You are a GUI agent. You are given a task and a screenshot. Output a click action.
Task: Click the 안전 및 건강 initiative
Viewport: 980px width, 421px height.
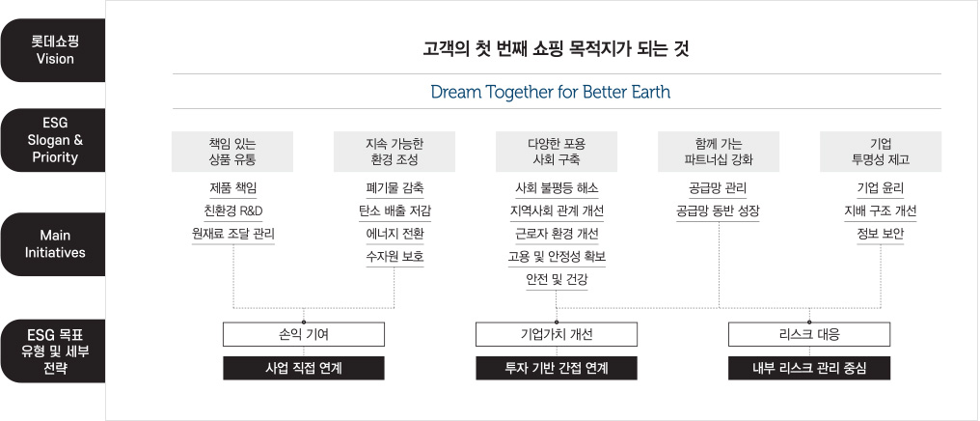pyautogui.click(x=557, y=280)
